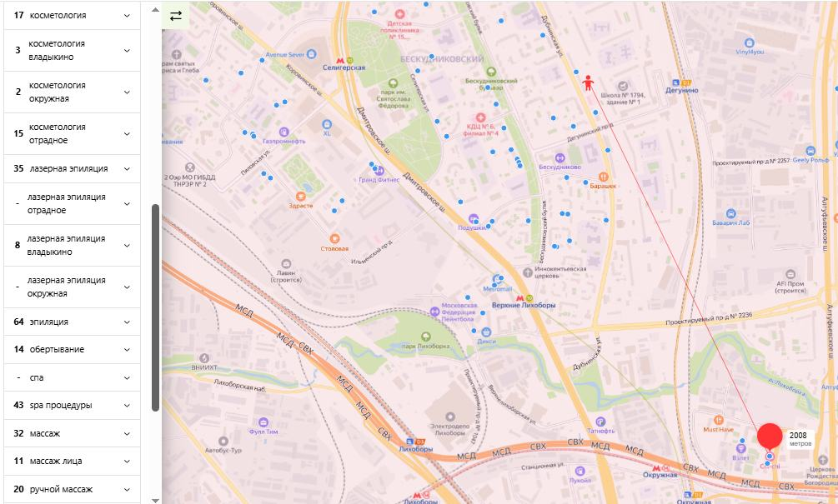Screen dimensions: 838x504
Task: Select the спа category row
Action: (x=73, y=377)
